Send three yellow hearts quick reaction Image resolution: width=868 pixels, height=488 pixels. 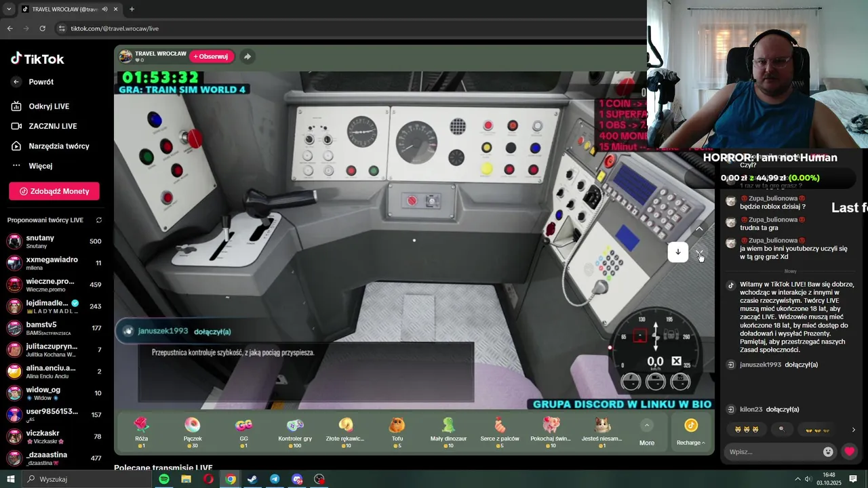coord(817,430)
